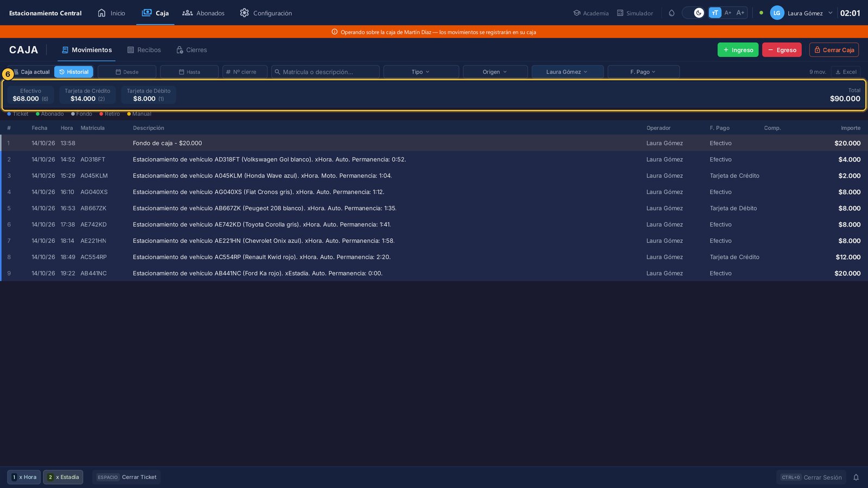Switch to the Movimientos tab
This screenshot has height=488, width=868.
click(87, 50)
